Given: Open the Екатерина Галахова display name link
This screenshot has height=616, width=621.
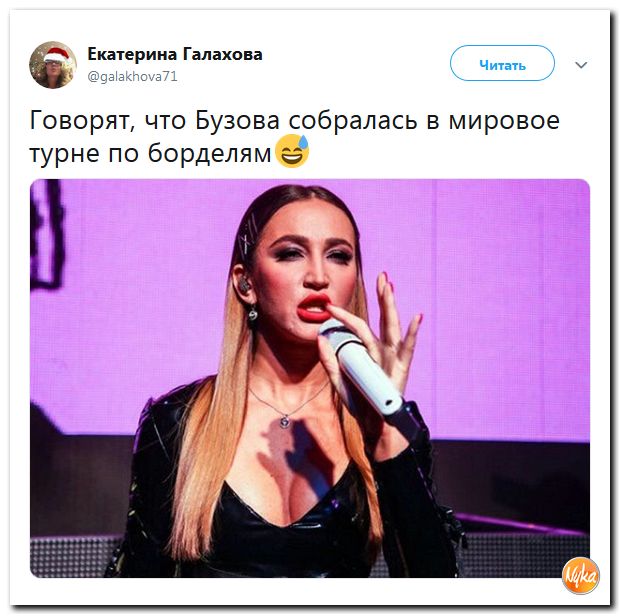Looking at the screenshot, I should (x=175, y=54).
